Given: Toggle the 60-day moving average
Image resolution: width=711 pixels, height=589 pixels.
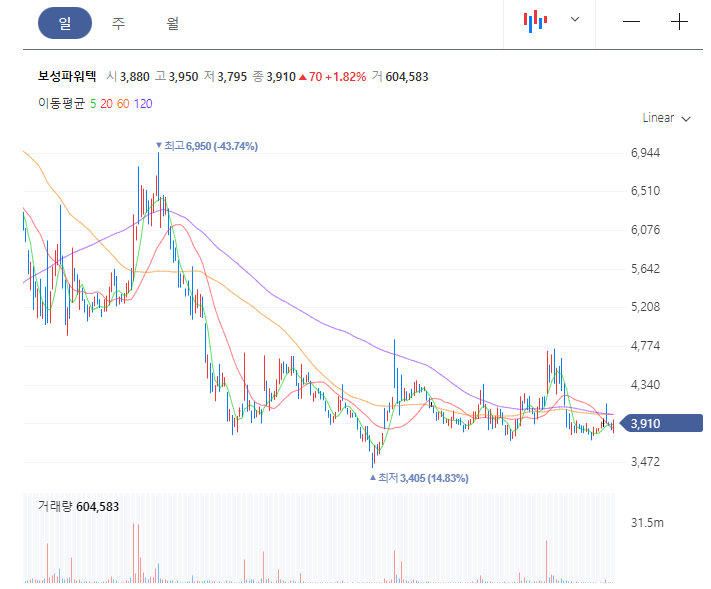Looking at the screenshot, I should point(123,104).
